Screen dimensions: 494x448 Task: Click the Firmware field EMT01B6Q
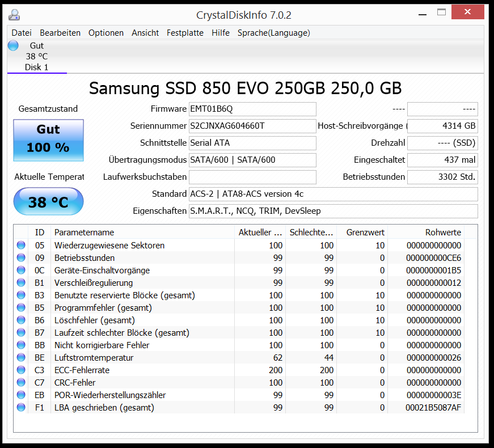[252, 109]
